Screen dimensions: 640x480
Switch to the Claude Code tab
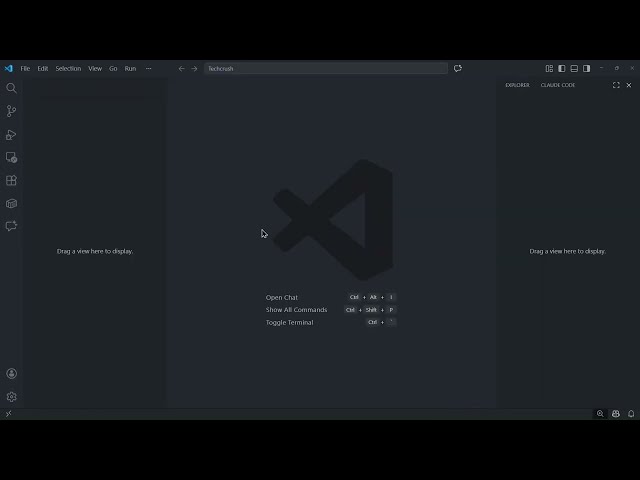coord(558,85)
